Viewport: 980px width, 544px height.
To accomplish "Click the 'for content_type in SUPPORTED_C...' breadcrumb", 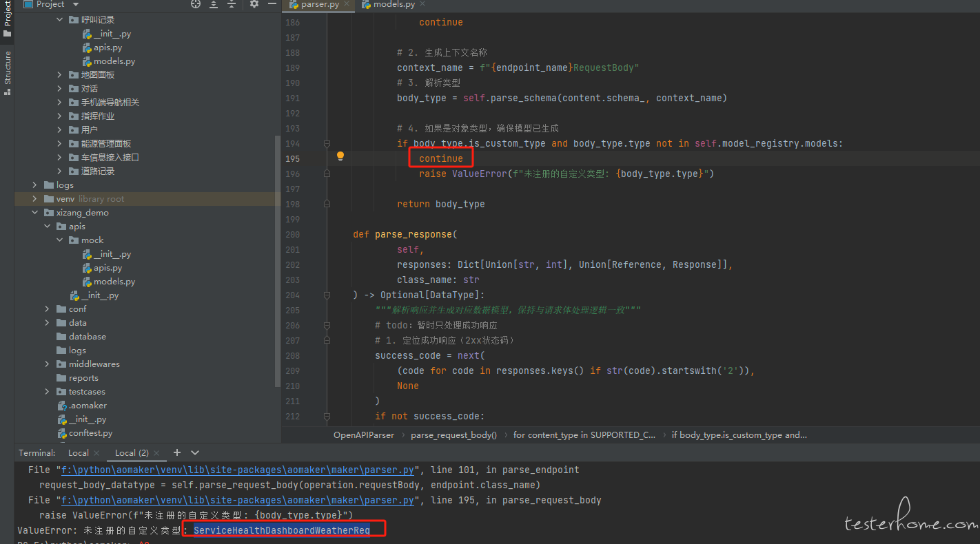I will click(584, 435).
